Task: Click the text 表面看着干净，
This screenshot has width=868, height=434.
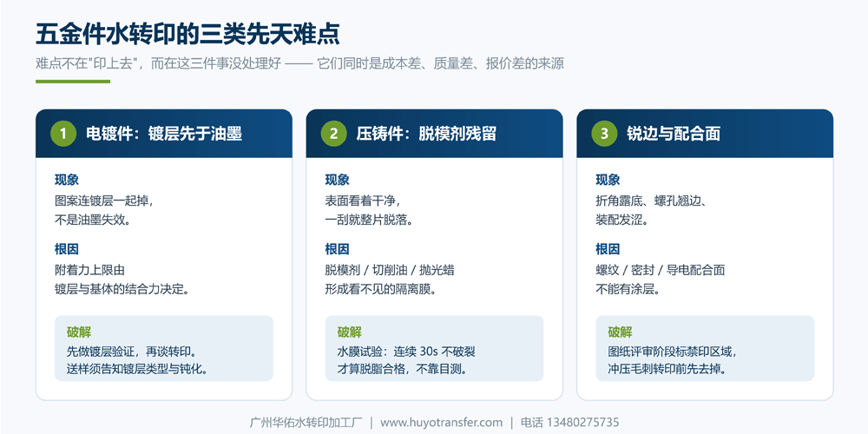Action: pyautogui.click(x=363, y=201)
